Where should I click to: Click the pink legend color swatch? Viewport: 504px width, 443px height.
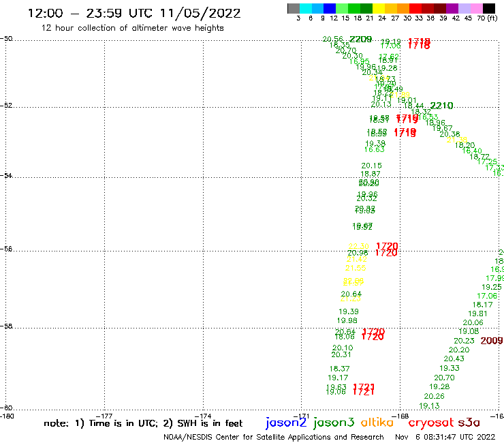point(476,8)
